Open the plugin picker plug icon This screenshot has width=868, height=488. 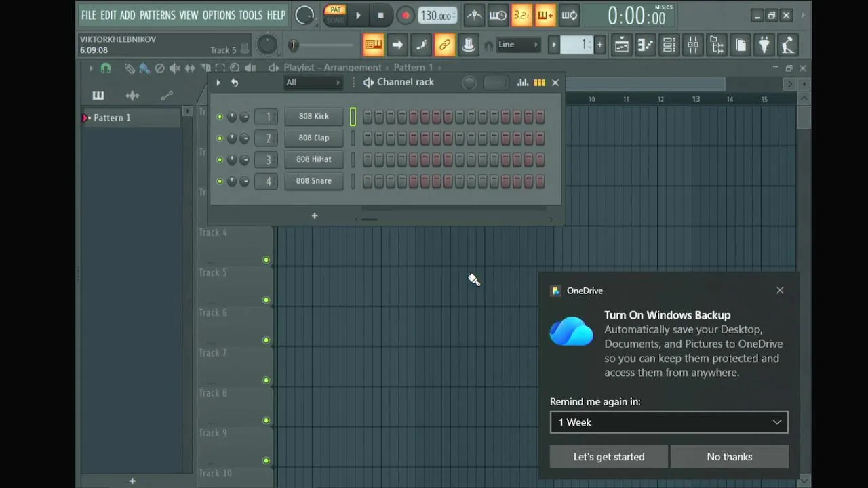pos(764,45)
